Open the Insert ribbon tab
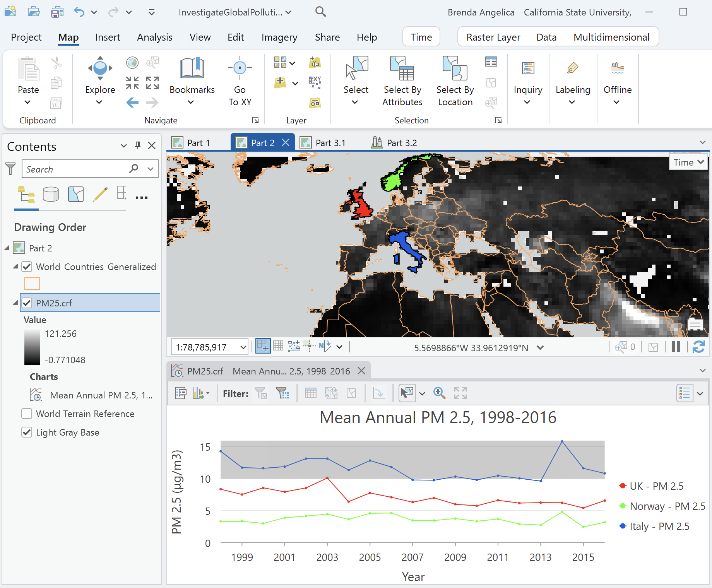 108,37
